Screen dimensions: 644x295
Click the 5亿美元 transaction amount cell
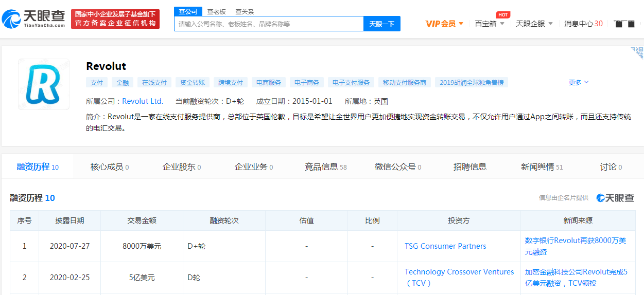[142, 278]
